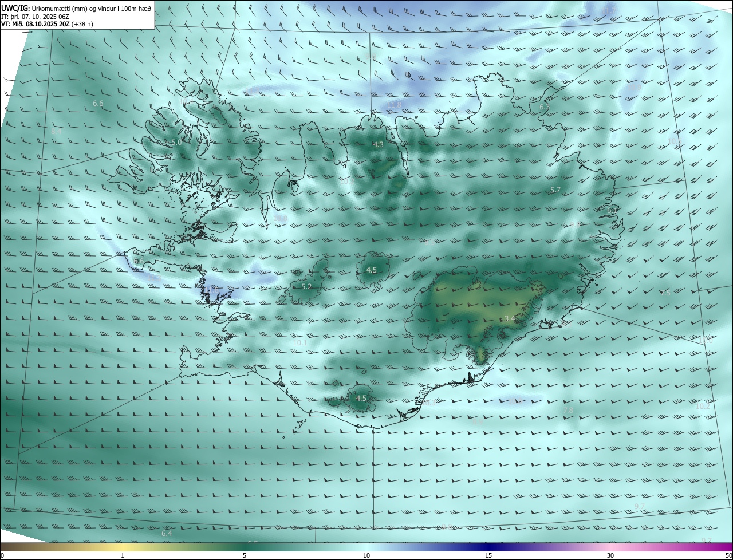The width and height of the screenshot is (733, 560).
Task: Click the 8.4 value on the map
Action: (x=56, y=132)
